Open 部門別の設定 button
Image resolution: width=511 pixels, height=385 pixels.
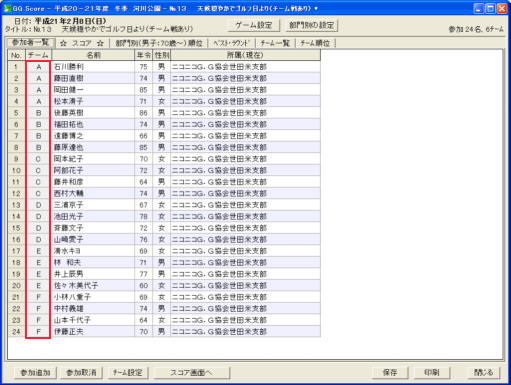(x=312, y=25)
